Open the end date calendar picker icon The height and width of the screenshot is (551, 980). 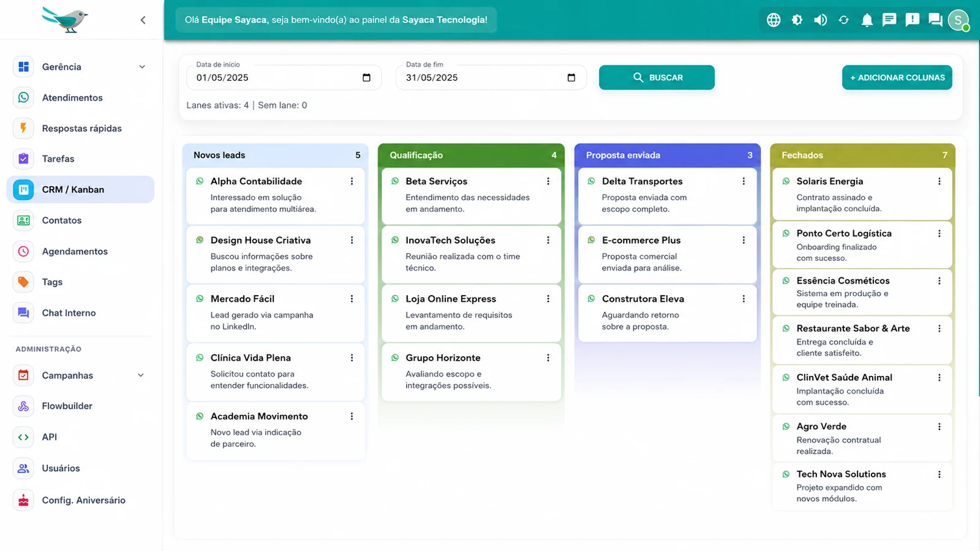point(571,78)
